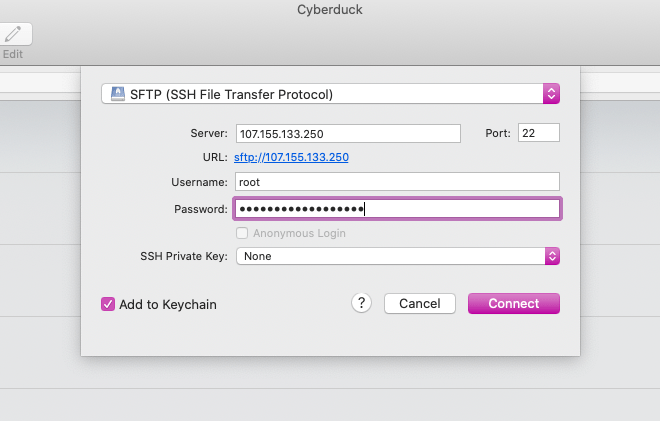Open the SFTP protocol selection combo box

pyautogui.click(x=330, y=94)
